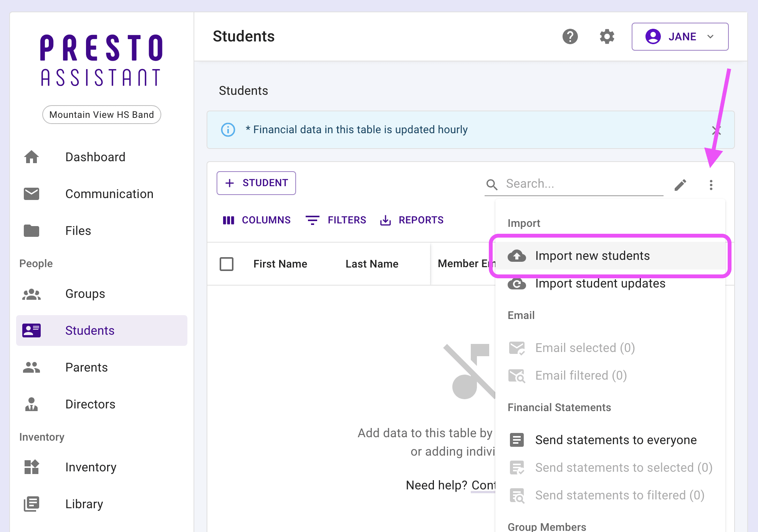Image resolution: width=758 pixels, height=532 pixels.
Task: Choose Import student updates option
Action: pyautogui.click(x=600, y=284)
